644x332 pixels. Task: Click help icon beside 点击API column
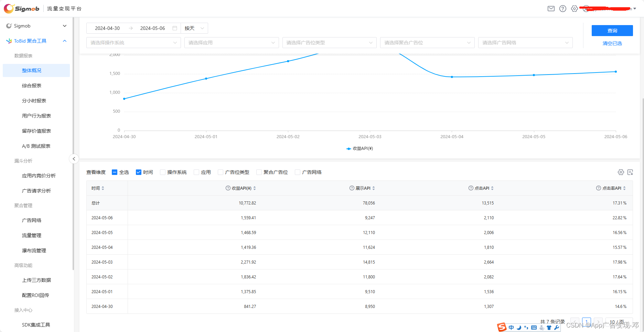(x=471, y=188)
